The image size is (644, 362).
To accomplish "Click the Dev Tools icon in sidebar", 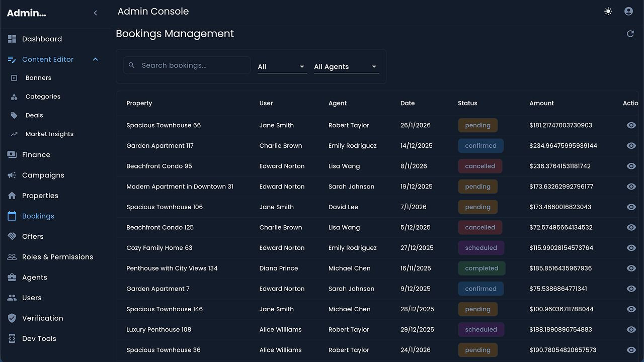I will pyautogui.click(x=12, y=338).
